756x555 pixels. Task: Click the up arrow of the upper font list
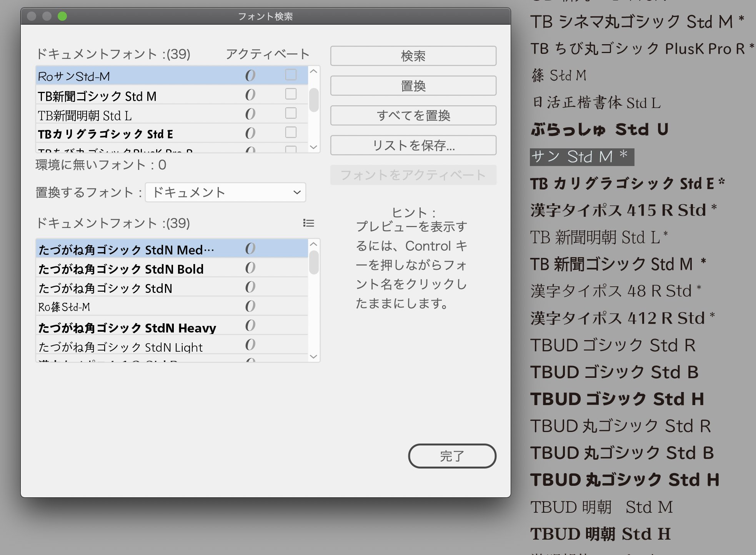point(313,71)
